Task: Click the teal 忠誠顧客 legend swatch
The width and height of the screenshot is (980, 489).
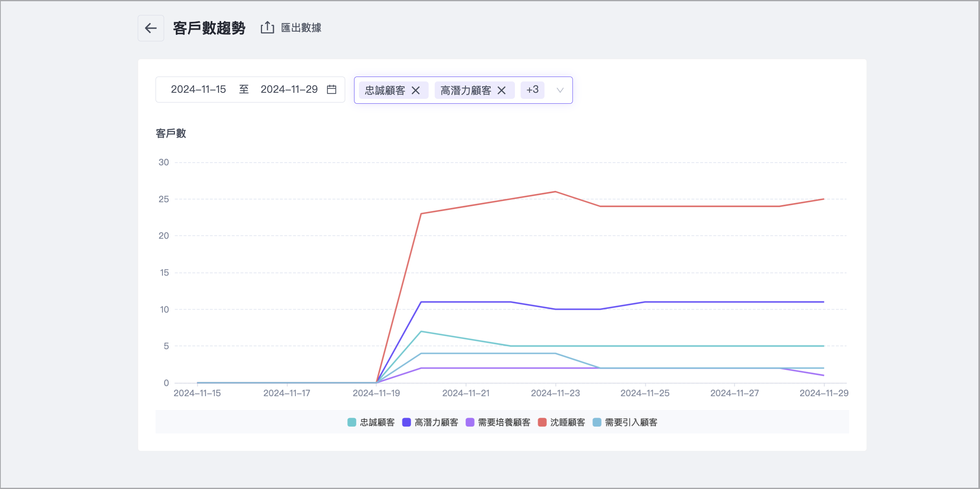Action: coord(352,423)
